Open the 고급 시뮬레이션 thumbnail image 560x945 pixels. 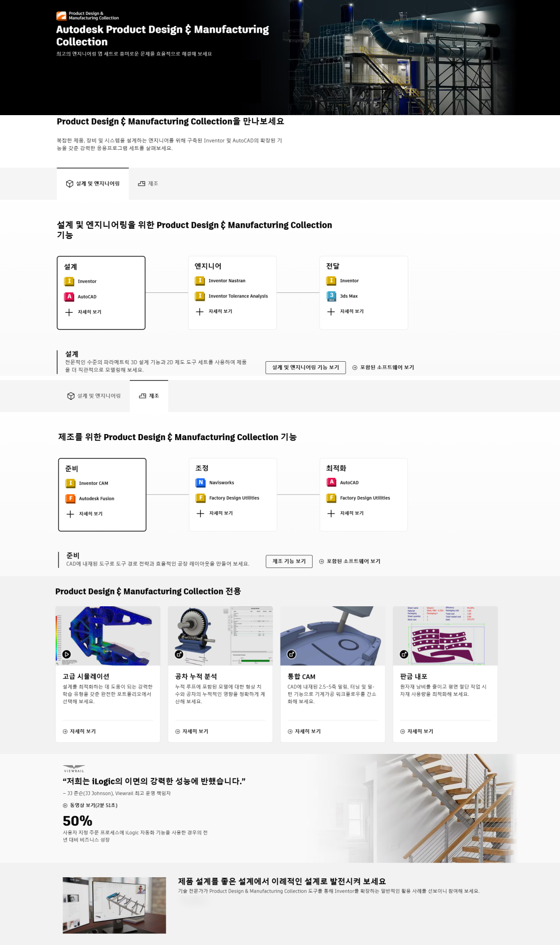(x=108, y=636)
